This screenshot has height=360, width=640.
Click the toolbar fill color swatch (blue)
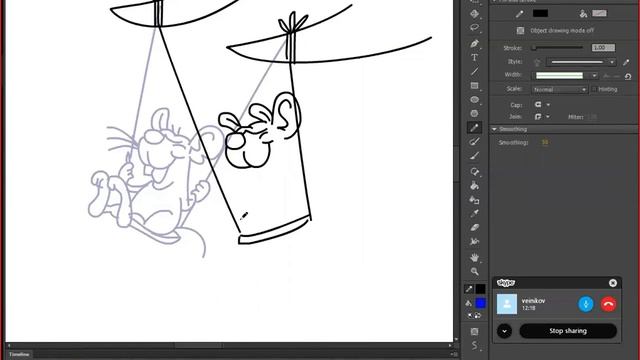(x=480, y=303)
